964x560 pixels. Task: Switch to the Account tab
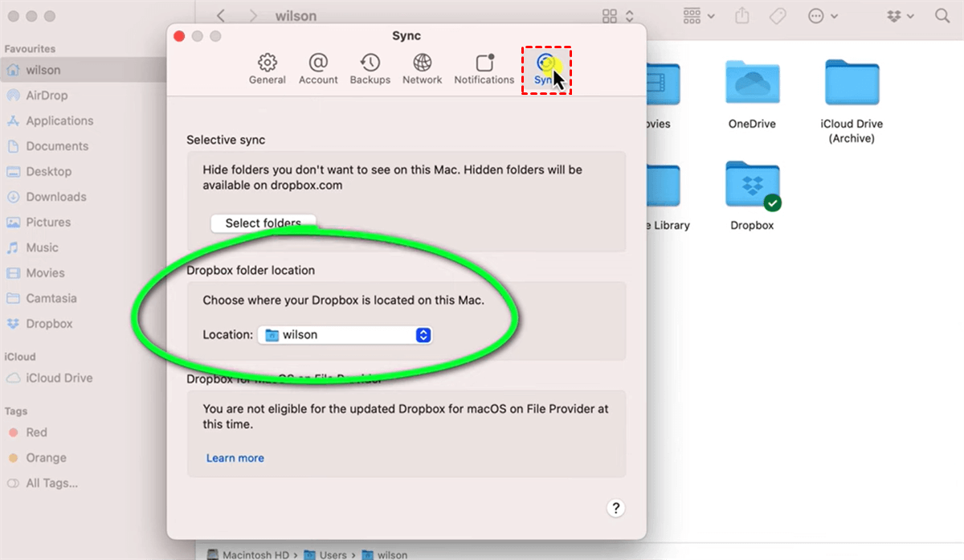click(318, 69)
